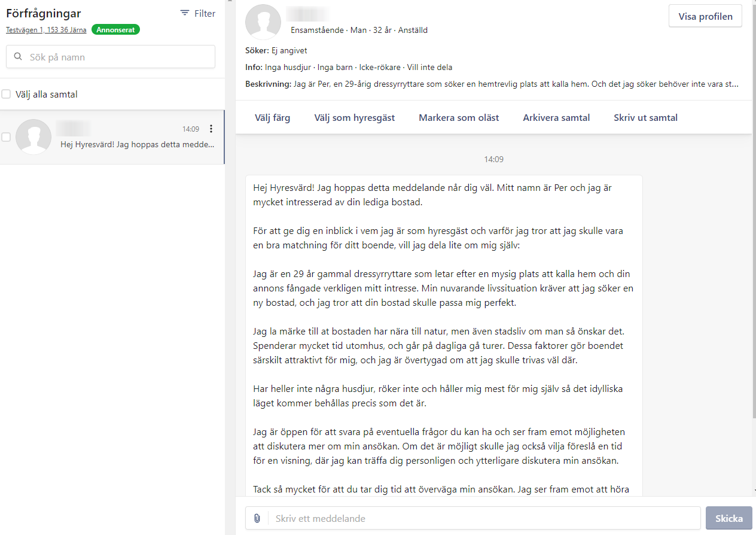Open Visa profilen button
This screenshot has height=535, width=756.
click(x=705, y=17)
